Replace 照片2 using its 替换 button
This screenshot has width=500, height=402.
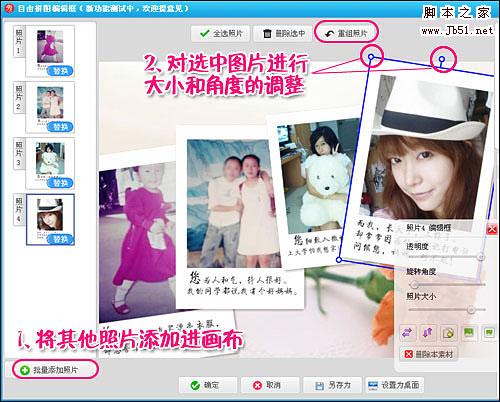pyautogui.click(x=60, y=127)
